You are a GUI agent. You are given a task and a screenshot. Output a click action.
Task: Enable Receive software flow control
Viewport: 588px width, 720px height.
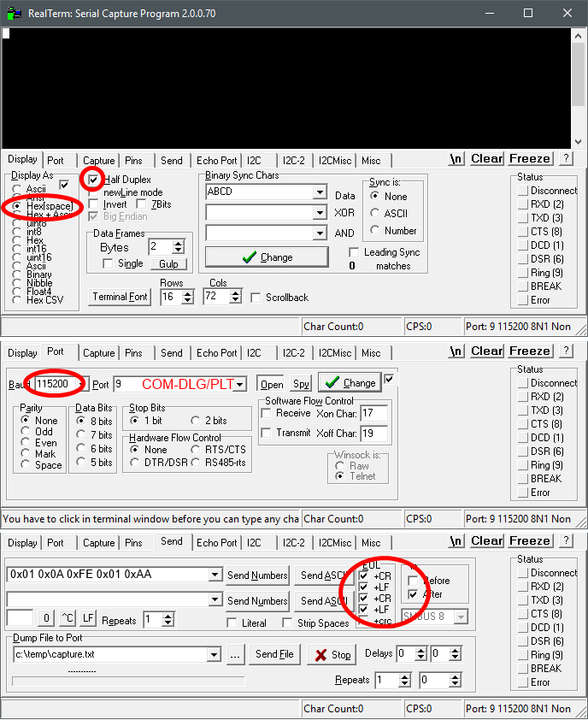[266, 413]
